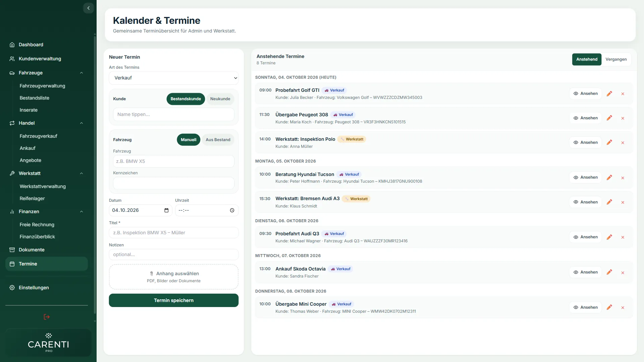Image resolution: width=644 pixels, height=362 pixels.
Task: Edit the Werkstatt: Bremsen Audi A3 appointment
Action: pos(609,202)
